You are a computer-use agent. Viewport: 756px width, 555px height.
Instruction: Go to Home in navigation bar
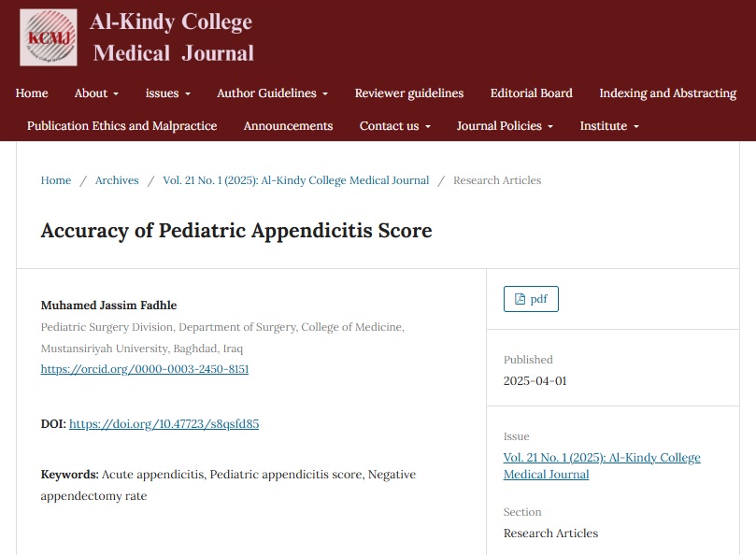click(32, 93)
